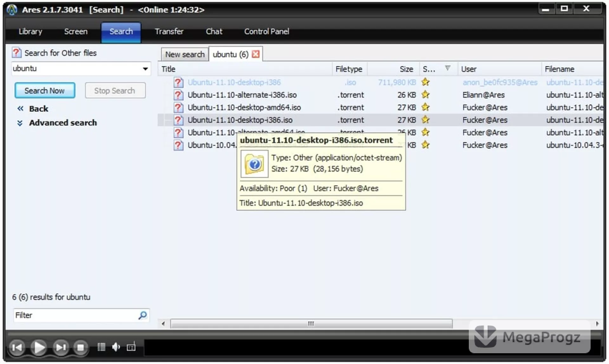Click file icon of Ubuntu-11.10-desktop-amd64.iso
Image resolution: width=609 pixels, height=364 pixels.
click(178, 107)
